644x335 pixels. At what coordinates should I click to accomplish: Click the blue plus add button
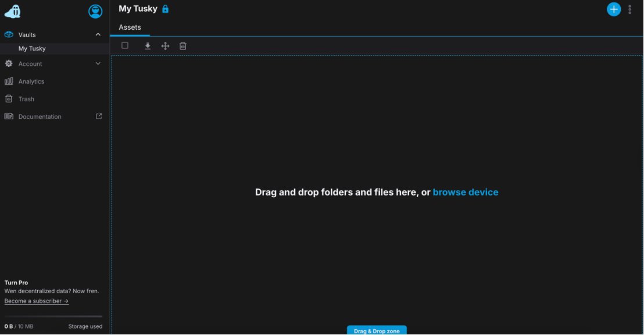point(614,9)
